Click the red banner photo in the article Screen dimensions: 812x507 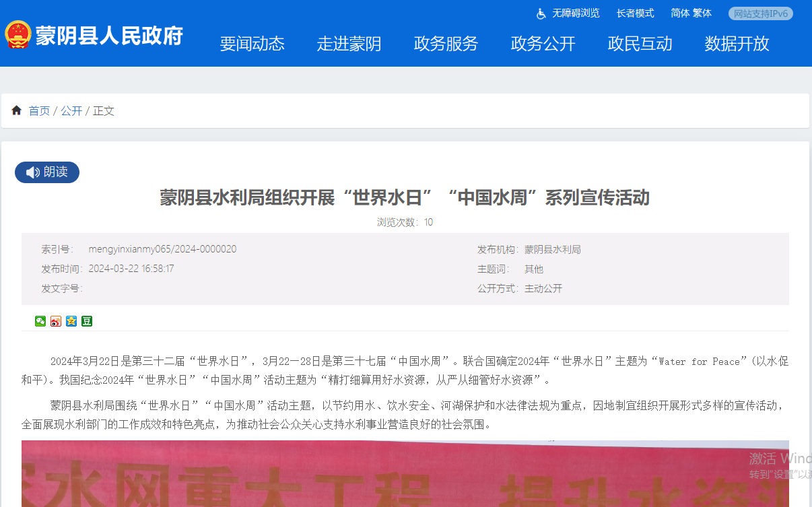405,474
